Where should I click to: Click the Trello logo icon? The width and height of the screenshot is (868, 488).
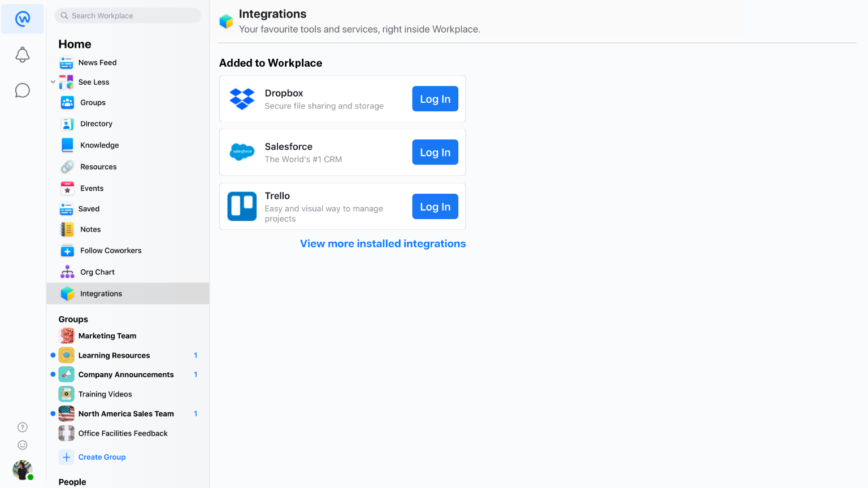(242, 206)
